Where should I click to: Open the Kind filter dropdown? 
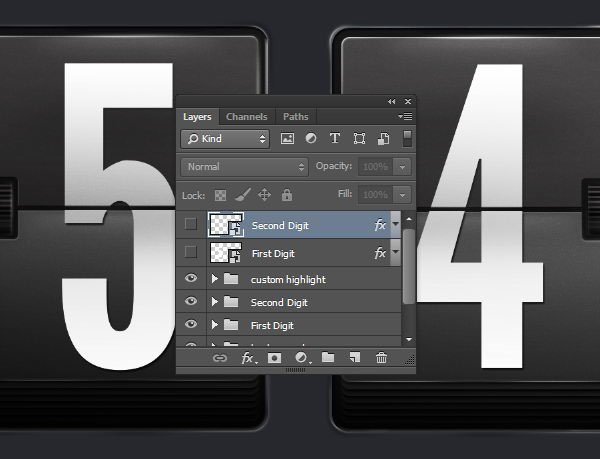click(x=226, y=138)
